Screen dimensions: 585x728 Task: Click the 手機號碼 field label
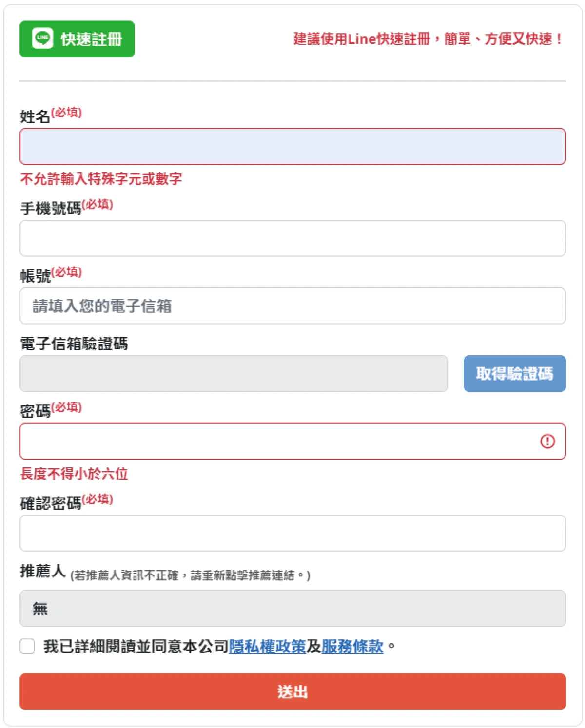pos(51,209)
